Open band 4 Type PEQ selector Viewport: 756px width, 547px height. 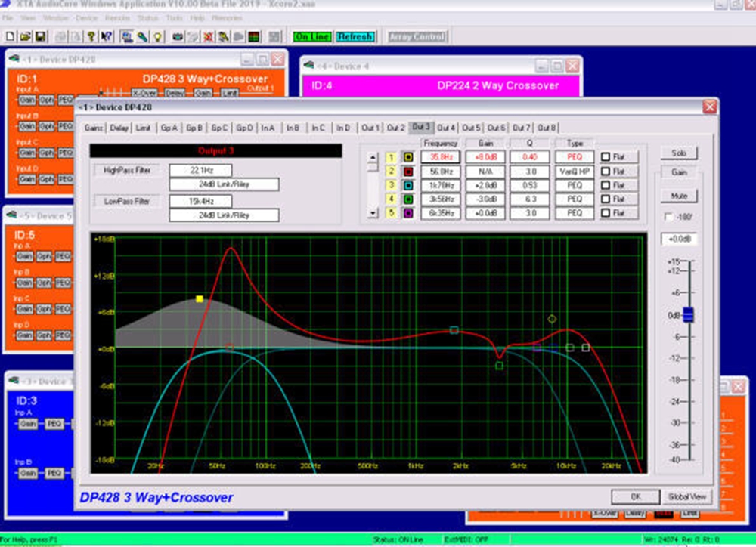[x=575, y=199]
